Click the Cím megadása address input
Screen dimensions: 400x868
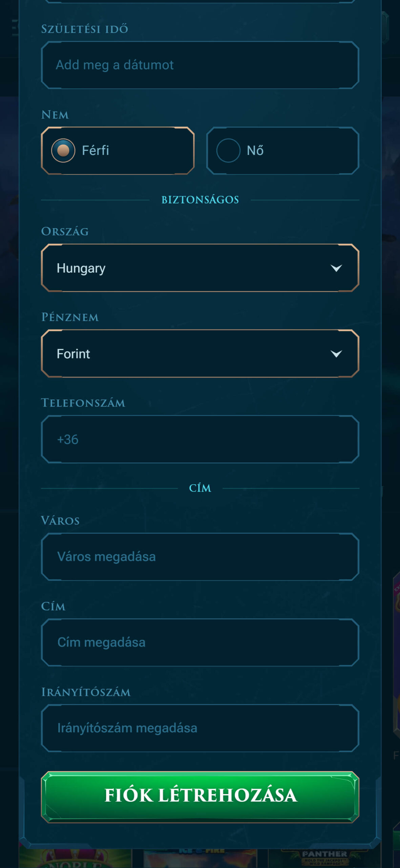coord(200,643)
